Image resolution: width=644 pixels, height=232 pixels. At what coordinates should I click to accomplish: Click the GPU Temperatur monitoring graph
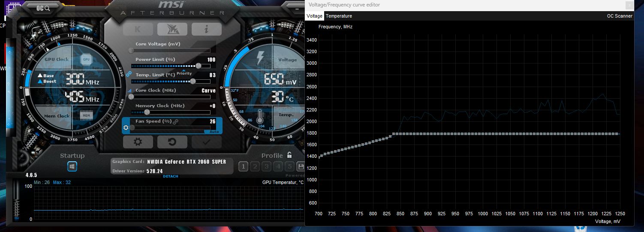169,202
